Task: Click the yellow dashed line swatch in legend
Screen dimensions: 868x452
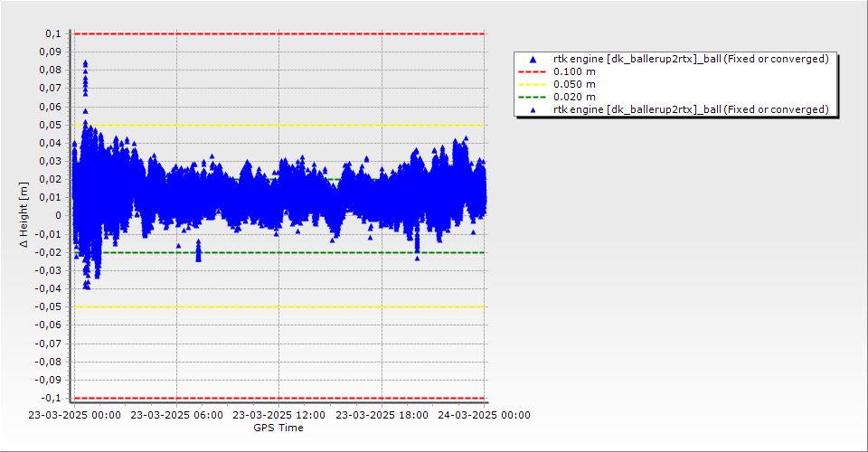Action: click(532, 85)
